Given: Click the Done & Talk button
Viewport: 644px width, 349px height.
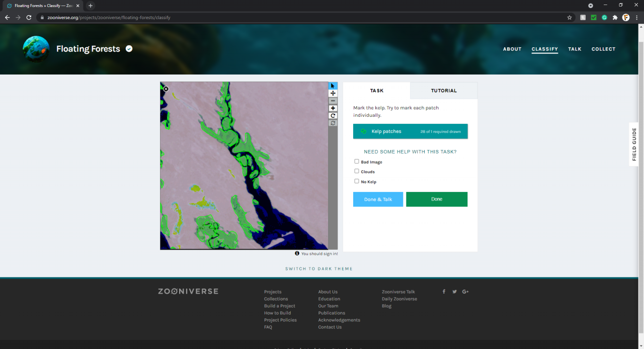Looking at the screenshot, I should (x=378, y=199).
